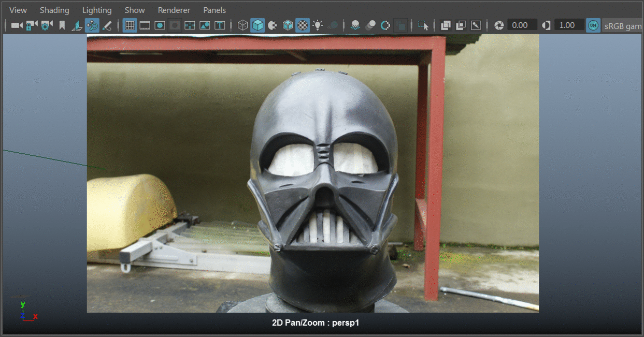Toggle the Textured checker-sphere icon
The height and width of the screenshot is (337, 644).
click(x=303, y=25)
